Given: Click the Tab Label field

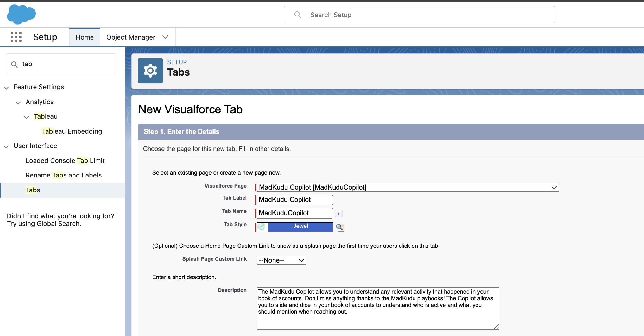Looking at the screenshot, I should tap(295, 200).
